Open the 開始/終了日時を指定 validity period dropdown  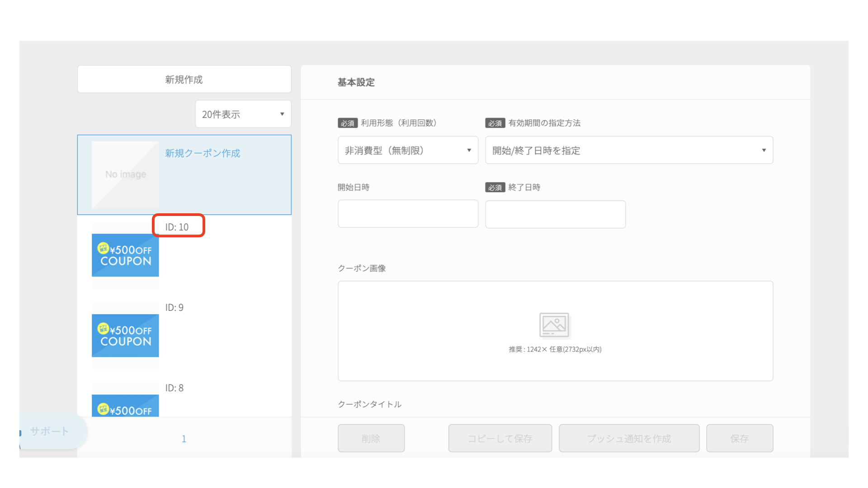point(629,150)
